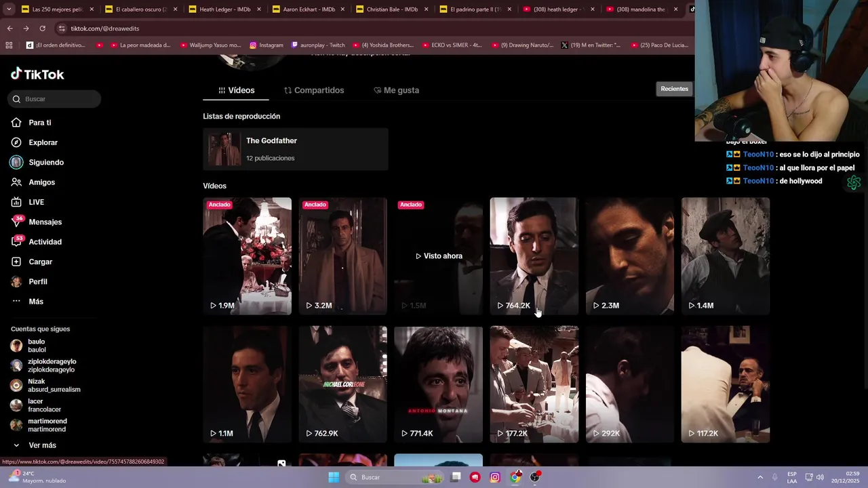Click the taskbar Buscar search box
868x488 pixels.
(x=395, y=477)
